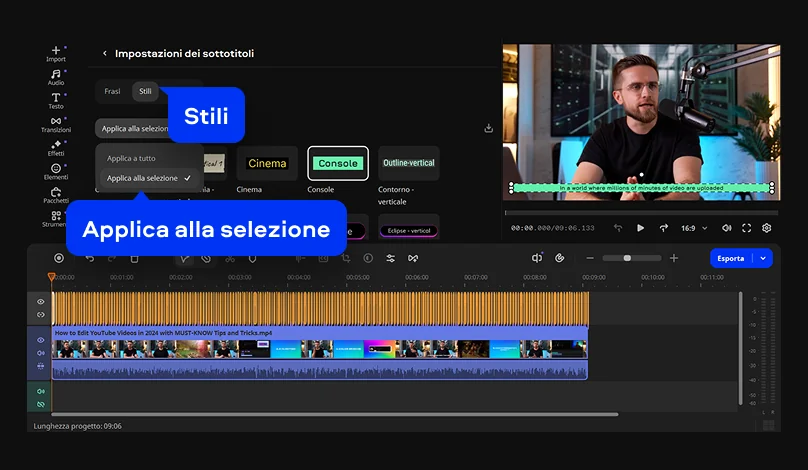Toggle unlink icon on green audio track
This screenshot has width=808, height=470.
point(41,405)
